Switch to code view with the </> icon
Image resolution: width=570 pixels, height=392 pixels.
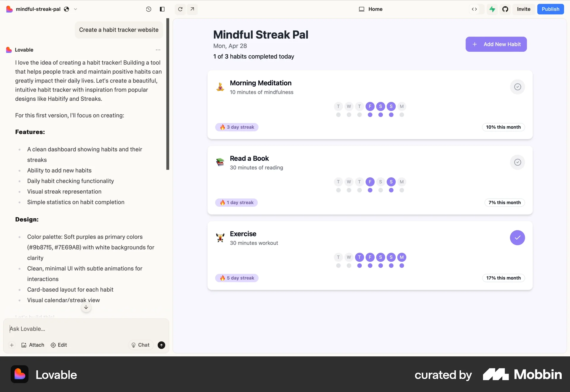pyautogui.click(x=474, y=9)
